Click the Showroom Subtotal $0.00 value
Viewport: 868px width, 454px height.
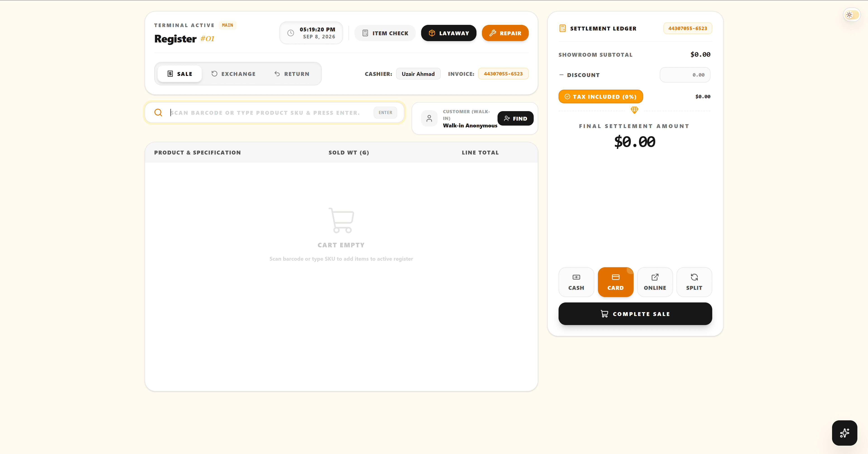700,55
